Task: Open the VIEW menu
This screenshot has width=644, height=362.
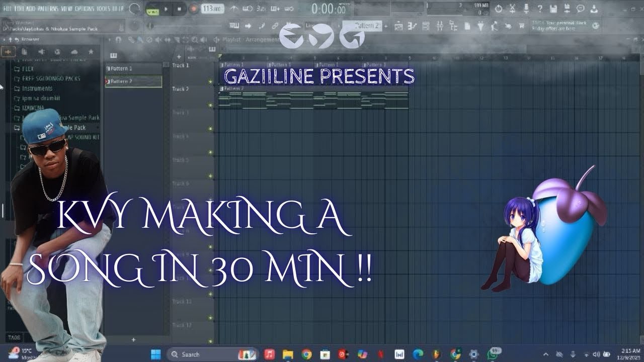Action: pos(66,8)
